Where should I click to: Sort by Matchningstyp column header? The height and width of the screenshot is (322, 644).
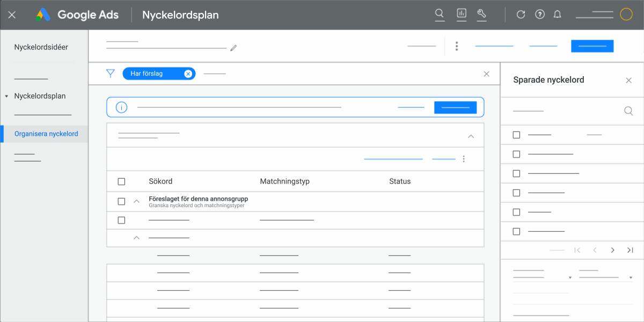point(284,181)
